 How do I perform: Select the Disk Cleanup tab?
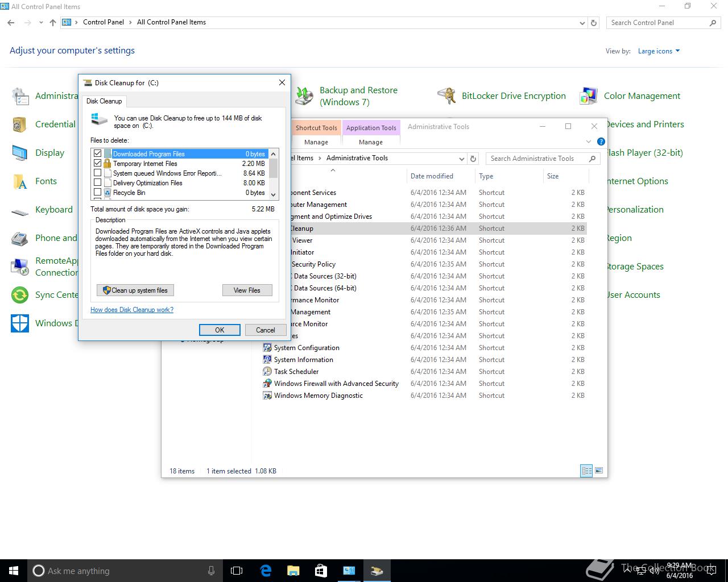[104, 101]
